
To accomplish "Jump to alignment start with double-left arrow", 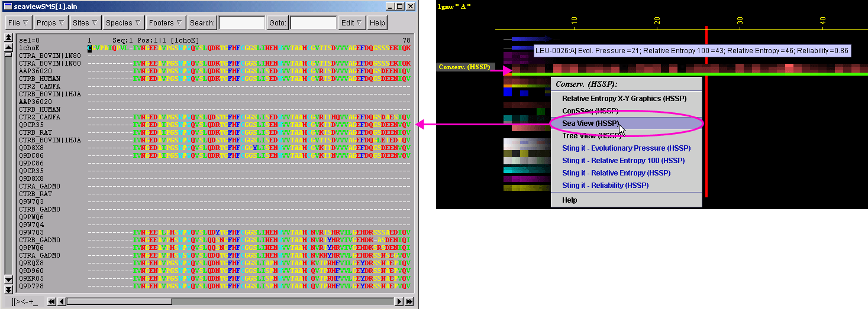I will point(52,301).
